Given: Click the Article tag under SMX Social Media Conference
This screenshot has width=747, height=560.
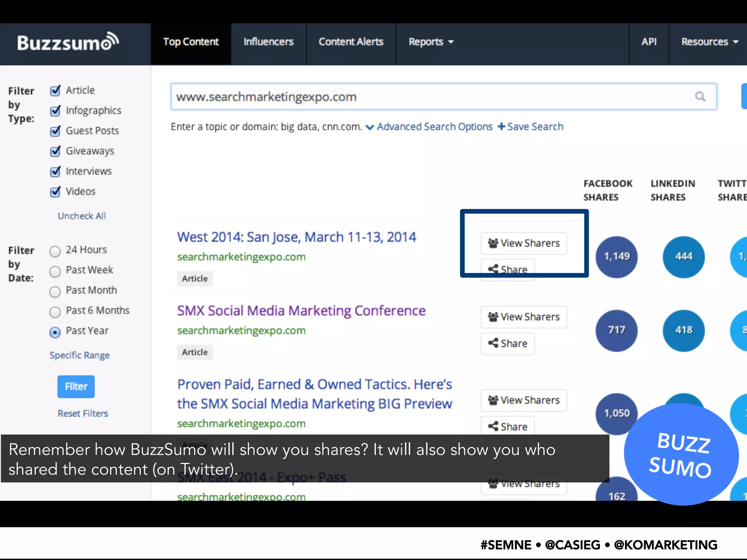Looking at the screenshot, I should point(195,352).
